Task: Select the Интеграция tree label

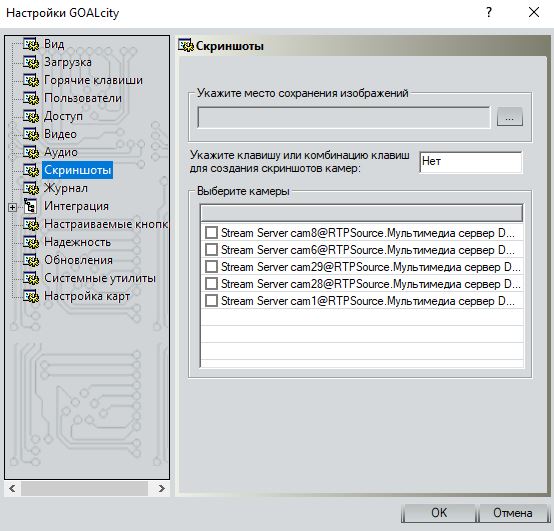Action: click(x=76, y=206)
